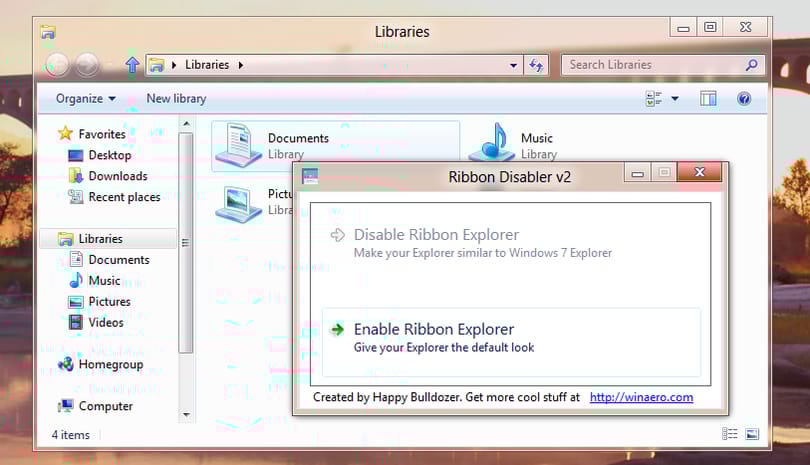810x465 pixels.
Task: Click the Forward navigation button in Libraries window
Action: tap(87, 65)
